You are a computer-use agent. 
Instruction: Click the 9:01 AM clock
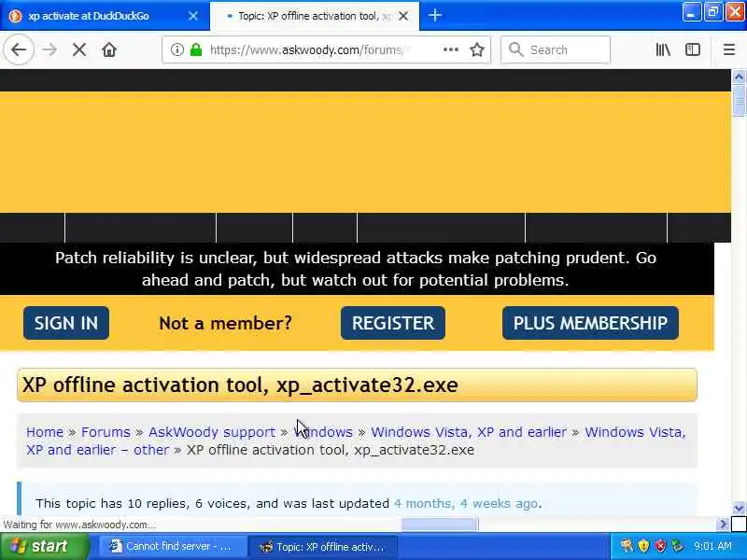(713, 546)
